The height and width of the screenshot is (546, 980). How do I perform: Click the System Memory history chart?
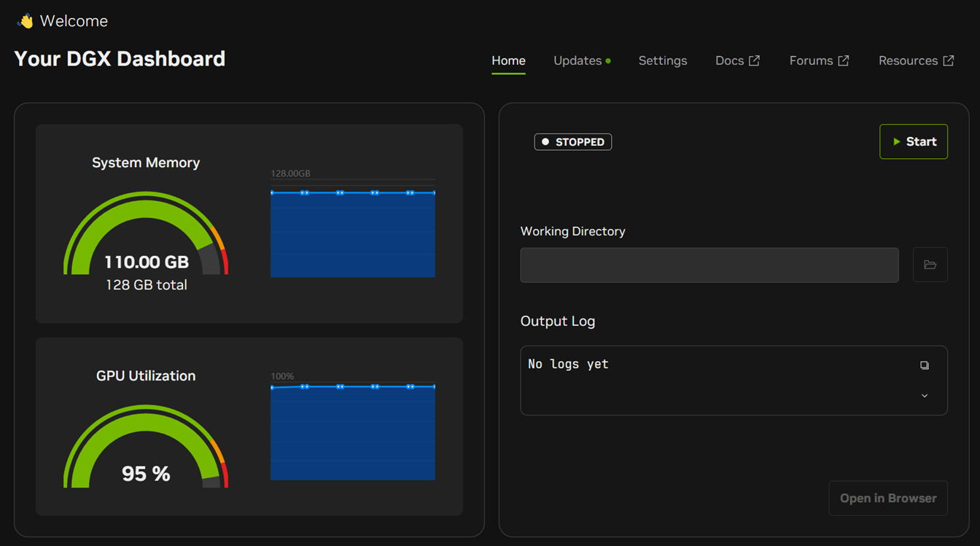click(353, 227)
